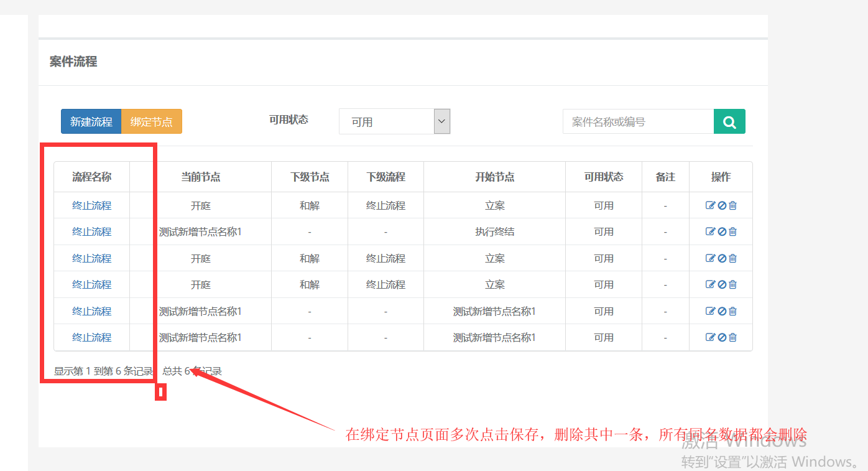
Task: Click the 可用状态 column header
Action: (603, 177)
